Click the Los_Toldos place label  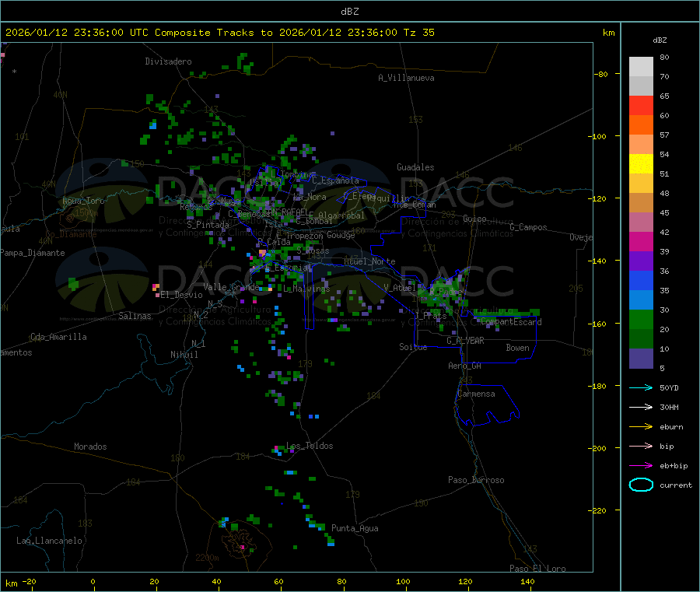click(310, 446)
